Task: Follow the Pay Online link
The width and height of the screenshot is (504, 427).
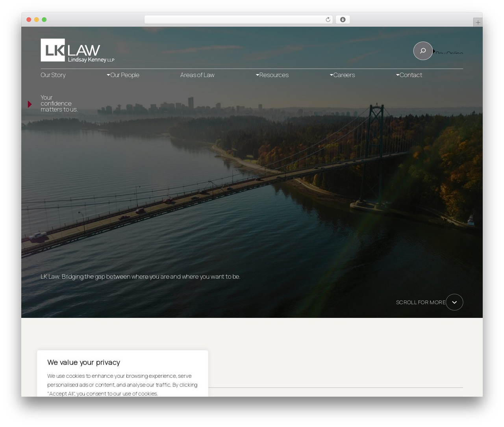Action: coord(449,52)
